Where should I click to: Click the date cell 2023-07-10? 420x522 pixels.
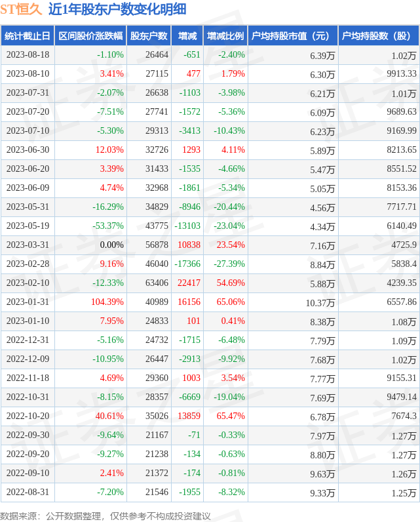tap(28, 130)
